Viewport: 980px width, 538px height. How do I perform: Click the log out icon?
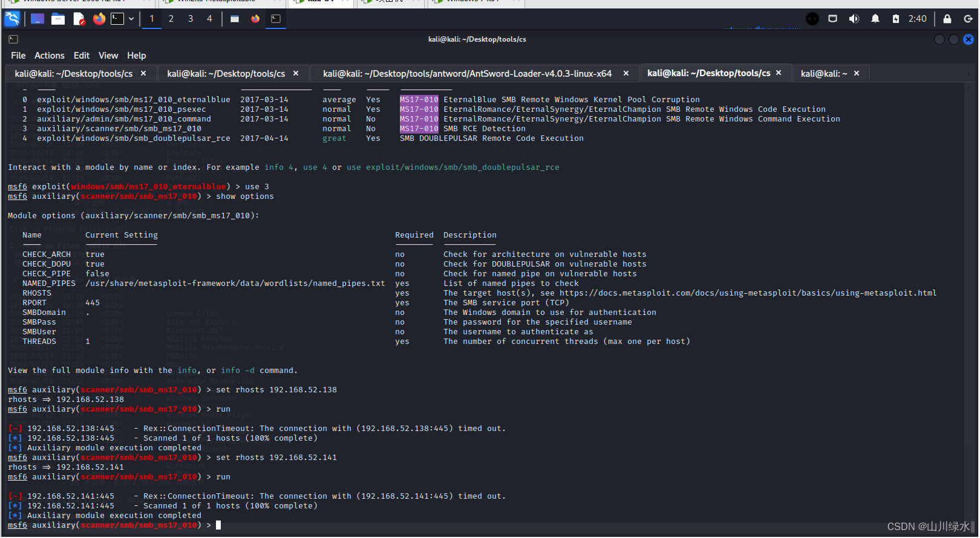pos(968,19)
